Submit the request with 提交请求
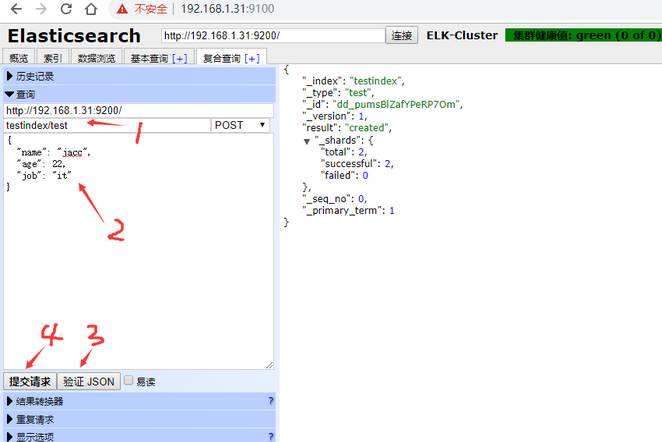This screenshot has height=442, width=662. (x=30, y=382)
